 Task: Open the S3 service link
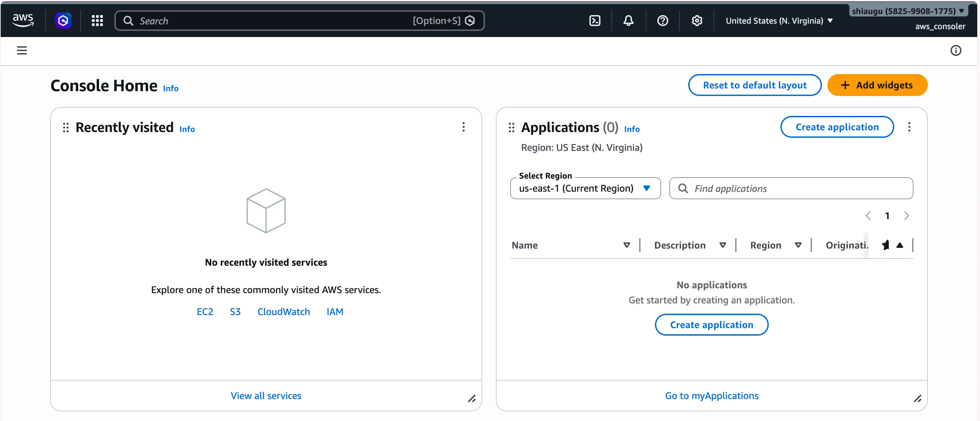(x=235, y=312)
